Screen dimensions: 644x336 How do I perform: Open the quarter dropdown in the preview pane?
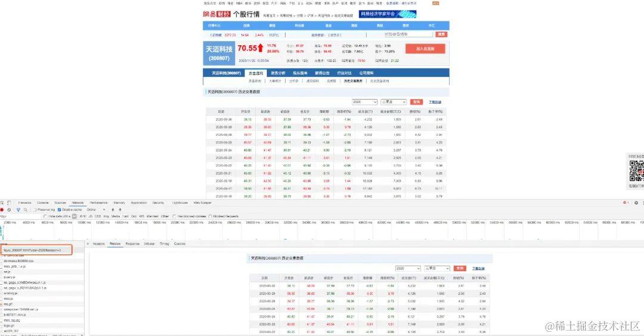437,268
